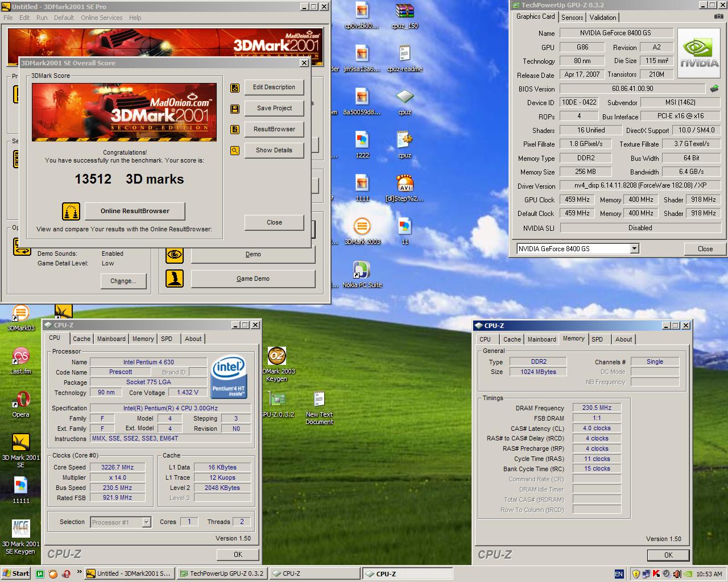This screenshot has width=728, height=582.
Task: Open the 1222 desktop image file
Action: 362,144
